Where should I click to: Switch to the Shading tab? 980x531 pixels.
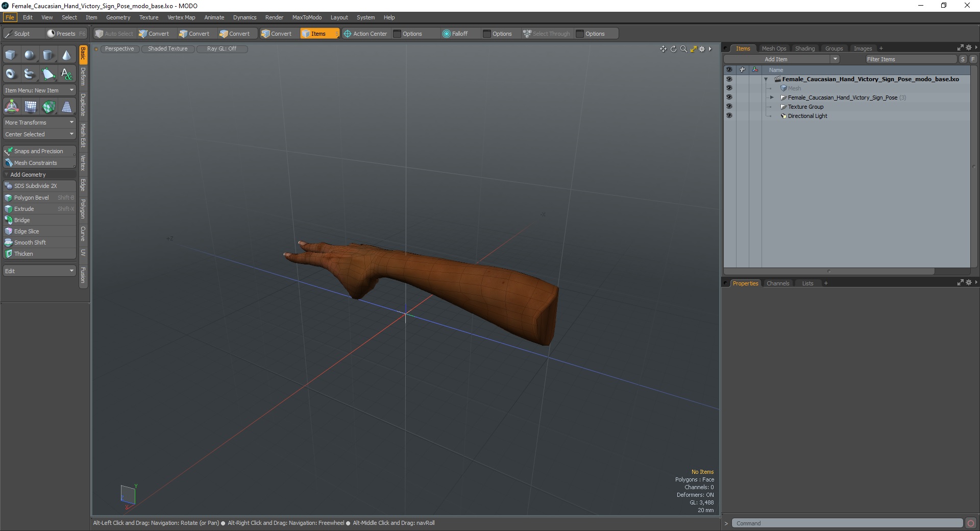point(805,49)
